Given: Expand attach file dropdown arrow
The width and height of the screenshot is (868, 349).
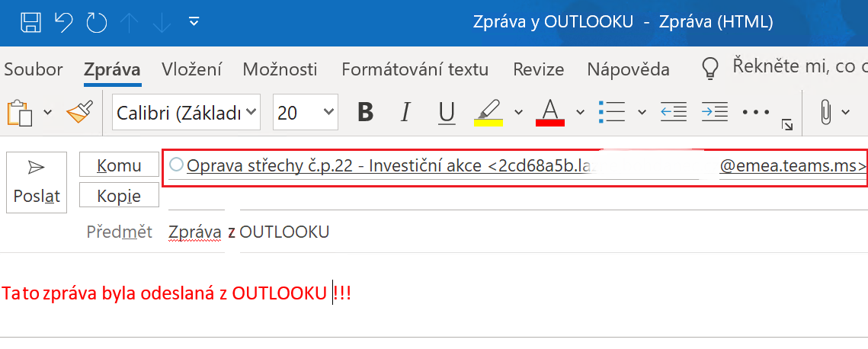Looking at the screenshot, I should click(845, 112).
